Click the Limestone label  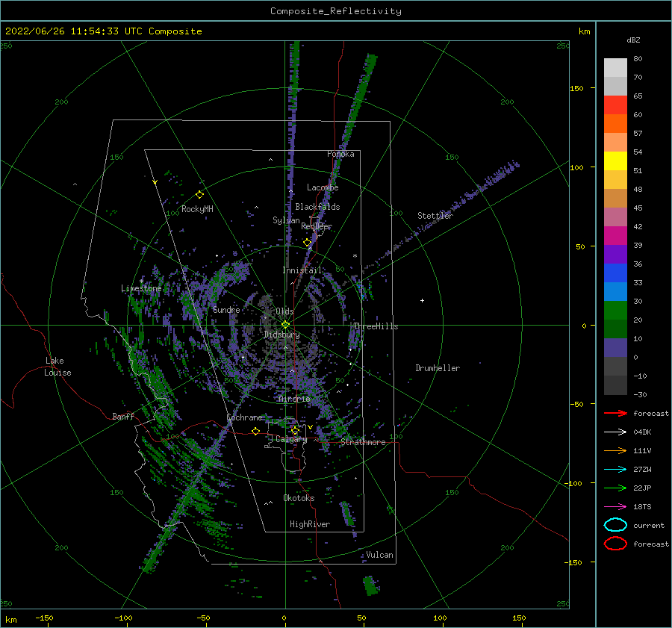[141, 288]
